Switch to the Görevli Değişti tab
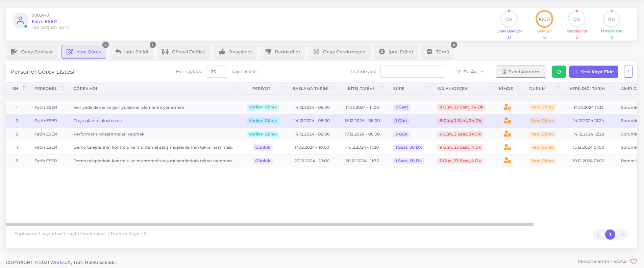Image resolution: width=644 pixels, height=268 pixels. click(x=183, y=52)
